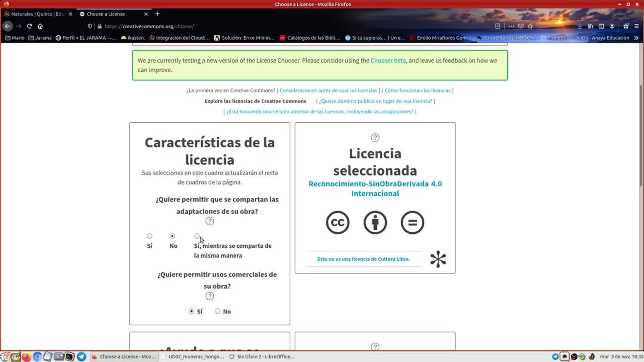The height and width of the screenshot is (362, 644).
Task: Select Sí, mientras se comparta de la misma manera
Action: (x=197, y=236)
